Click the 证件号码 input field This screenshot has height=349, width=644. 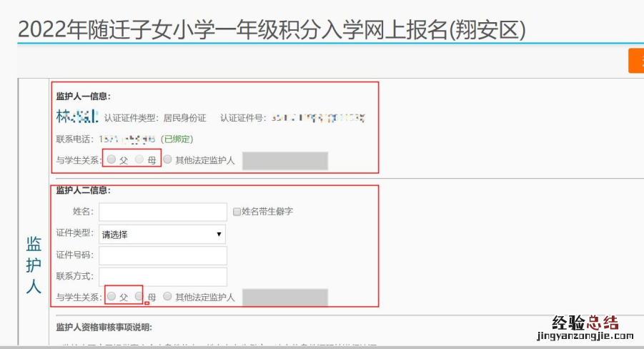click(x=163, y=255)
